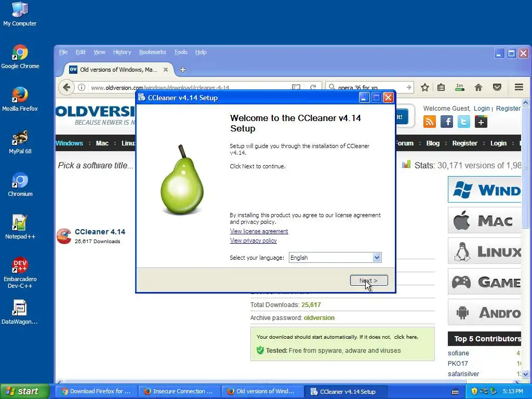532x399 pixels.
Task: Click the Windows start button
Action: [x=24, y=391]
